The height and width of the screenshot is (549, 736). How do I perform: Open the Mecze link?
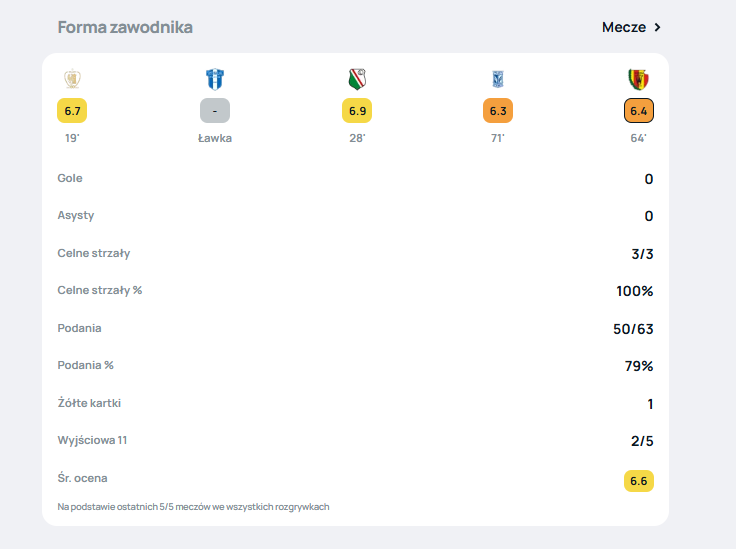[623, 27]
